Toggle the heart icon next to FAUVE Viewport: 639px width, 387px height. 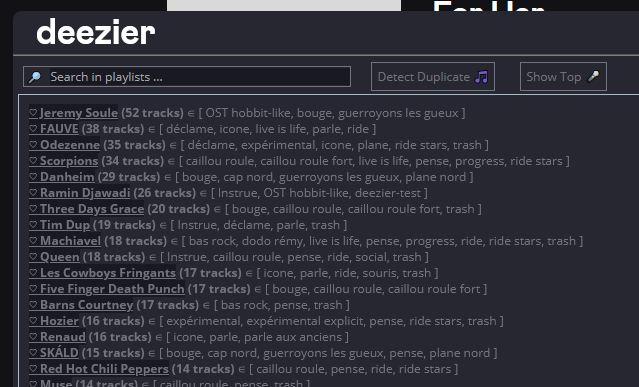pyautogui.click(x=33, y=129)
